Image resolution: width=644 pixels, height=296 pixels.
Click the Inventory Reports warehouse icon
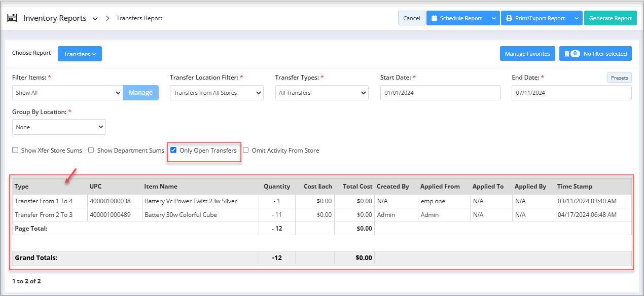pyautogui.click(x=12, y=18)
